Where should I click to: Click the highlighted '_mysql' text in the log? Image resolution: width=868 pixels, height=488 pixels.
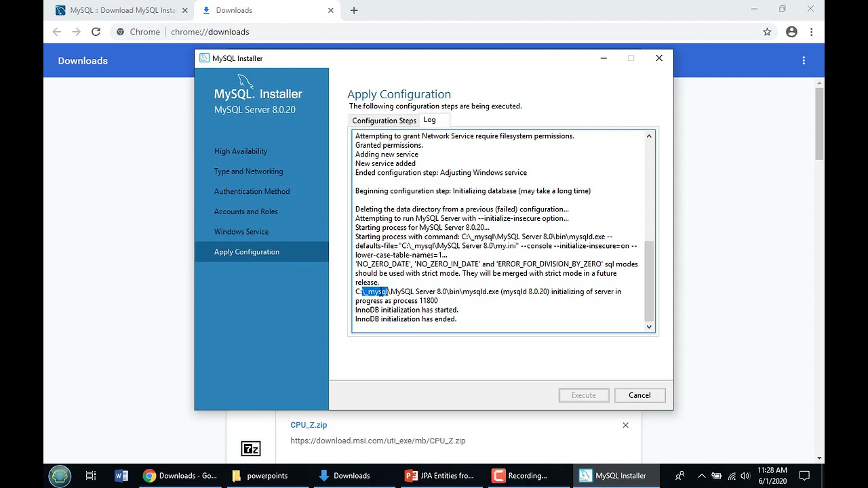[x=375, y=291]
